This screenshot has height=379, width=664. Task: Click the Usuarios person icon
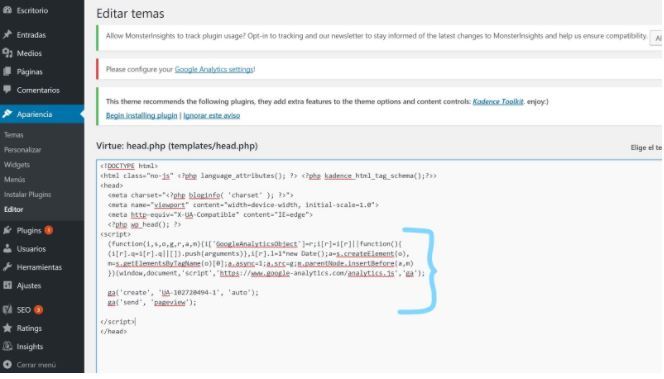(7, 249)
